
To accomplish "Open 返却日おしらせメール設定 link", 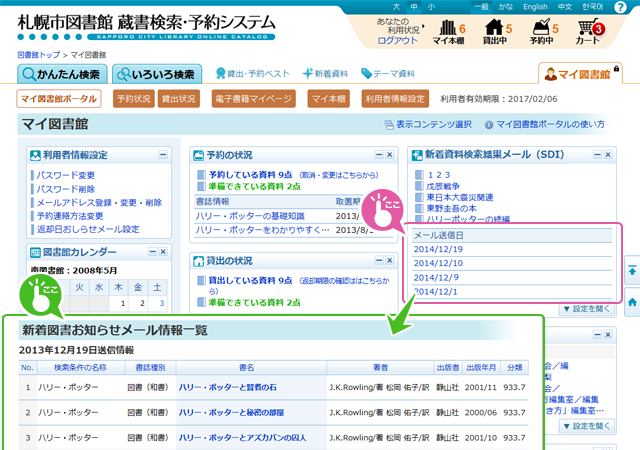I will pos(88,229).
